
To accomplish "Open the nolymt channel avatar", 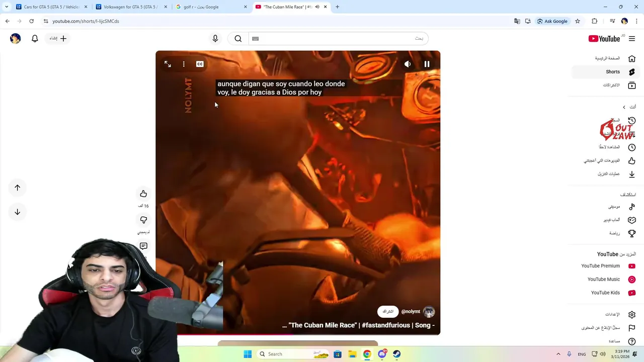I will coord(429,312).
